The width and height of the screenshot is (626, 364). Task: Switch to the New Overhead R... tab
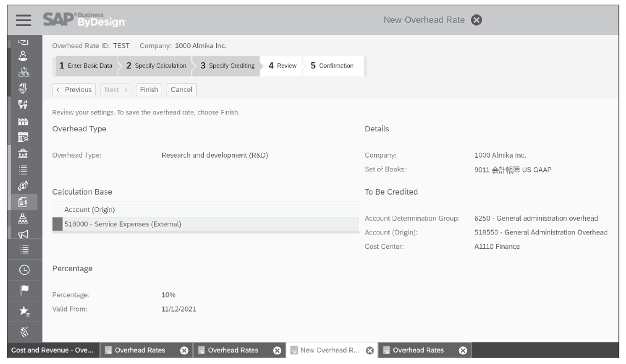tap(328, 350)
